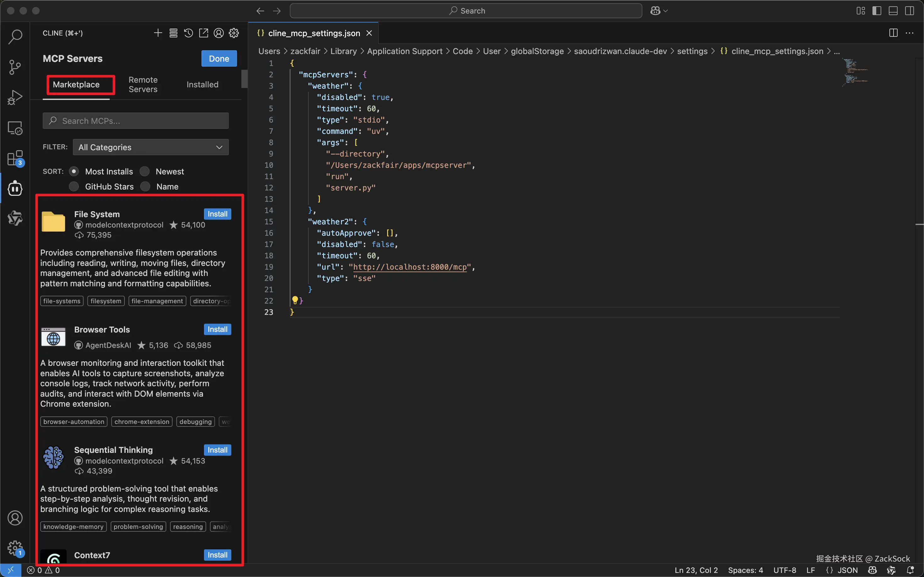
Task: Click the Cline history clock icon
Action: (189, 33)
